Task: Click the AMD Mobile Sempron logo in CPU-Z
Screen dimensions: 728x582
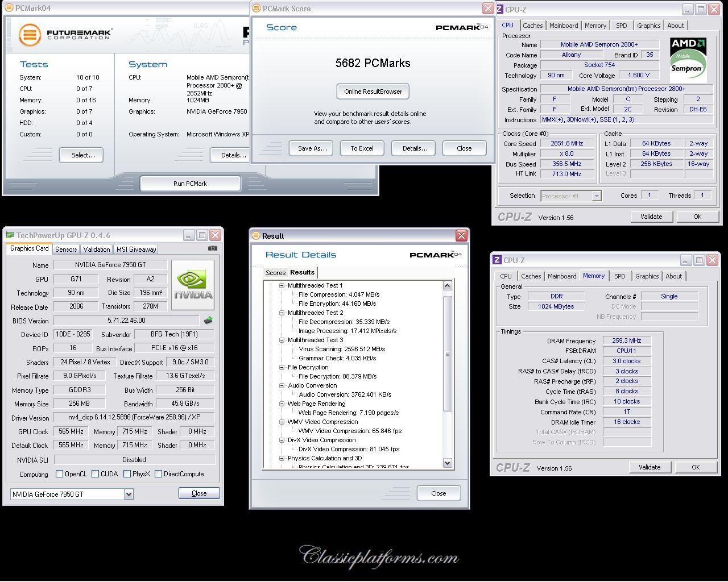Action: [x=688, y=59]
